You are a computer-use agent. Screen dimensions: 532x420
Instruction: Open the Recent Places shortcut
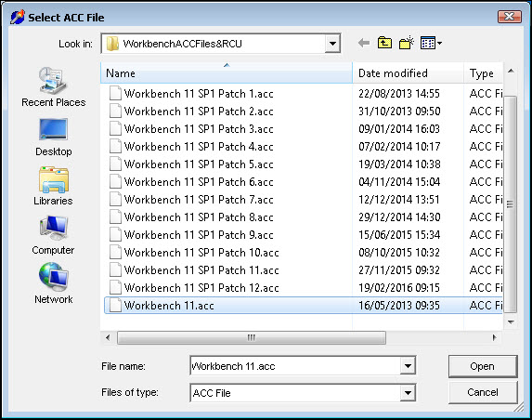tap(53, 87)
